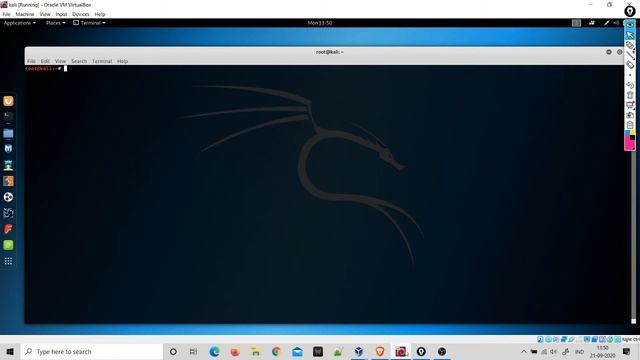
Task: Open the Applications menu in Kali panel
Action: point(20,23)
